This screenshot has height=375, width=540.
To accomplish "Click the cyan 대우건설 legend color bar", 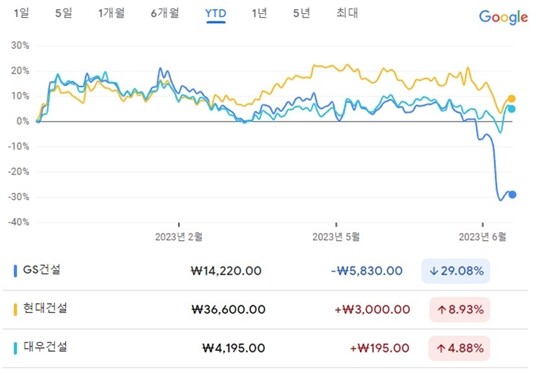I will pyautogui.click(x=15, y=348).
